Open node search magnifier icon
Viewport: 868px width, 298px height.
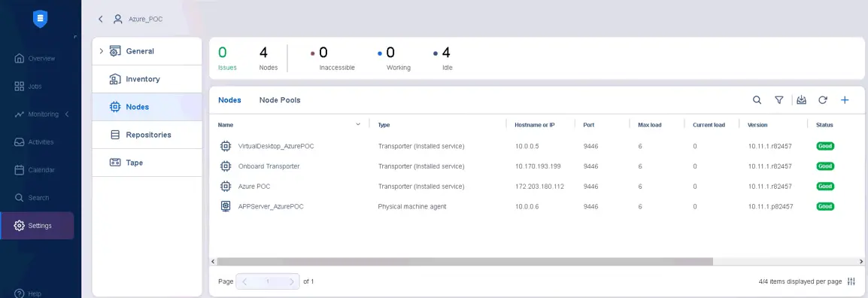pyautogui.click(x=757, y=100)
